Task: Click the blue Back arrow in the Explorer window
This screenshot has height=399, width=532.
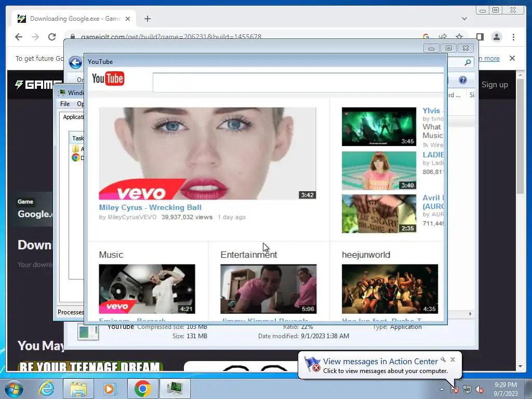Action: 75,63
